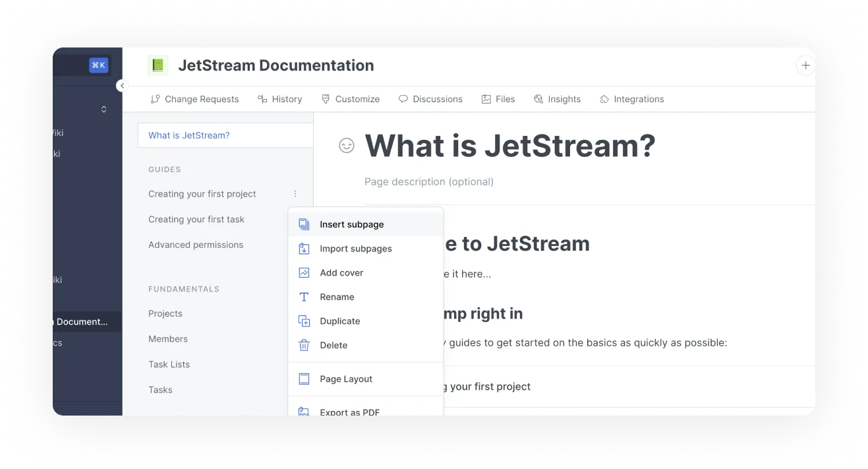Choose Add cover from context menu

(x=366, y=272)
